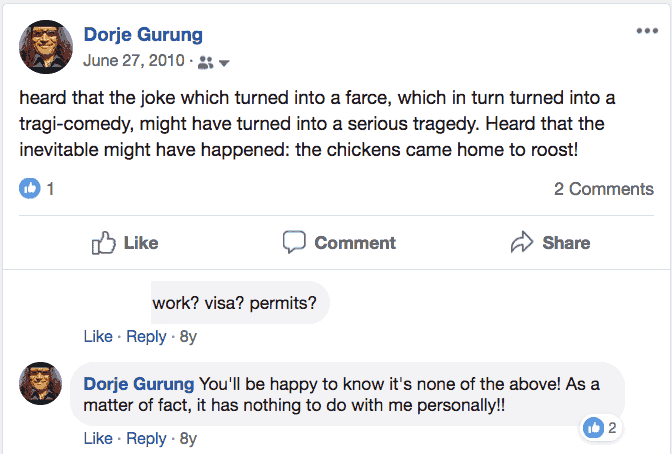Screen dimensions: 672x454
Task: Click the Share arrow button
Action: (550, 242)
